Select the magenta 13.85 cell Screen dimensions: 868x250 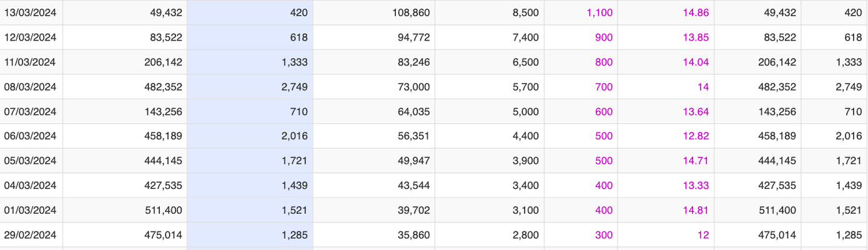(x=696, y=37)
